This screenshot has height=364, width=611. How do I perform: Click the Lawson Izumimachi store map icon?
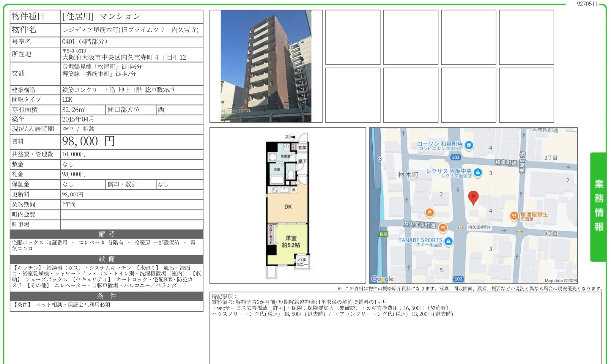click(x=469, y=145)
